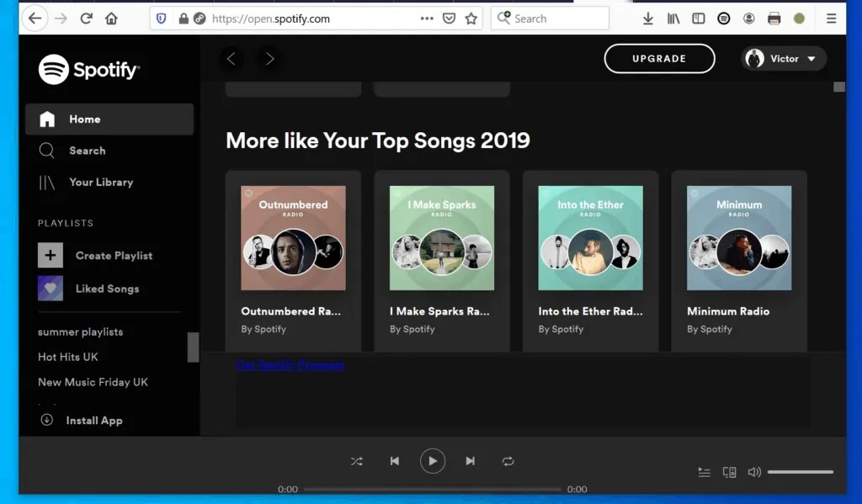
Task: Click the Get Spotify Premium link
Action: (x=290, y=365)
